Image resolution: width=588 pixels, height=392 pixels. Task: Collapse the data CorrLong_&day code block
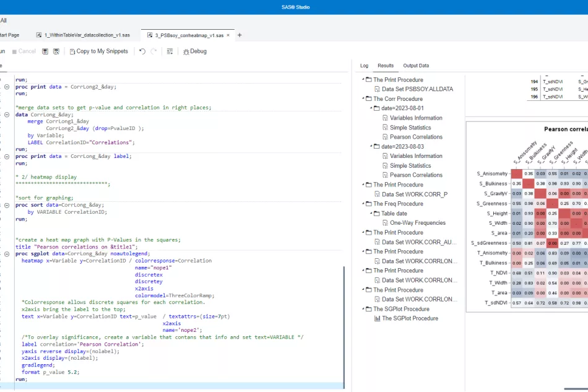coord(7,115)
